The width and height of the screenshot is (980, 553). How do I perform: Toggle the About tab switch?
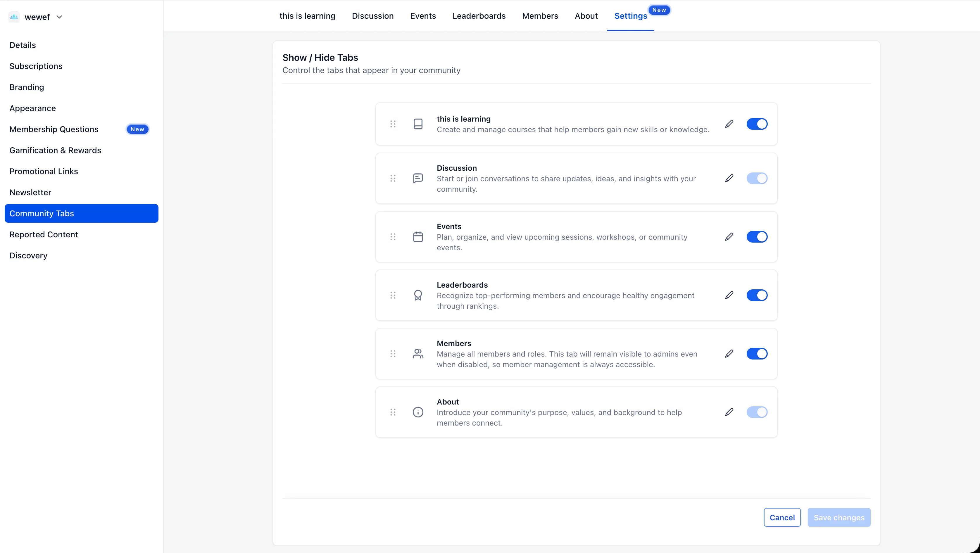(x=757, y=412)
